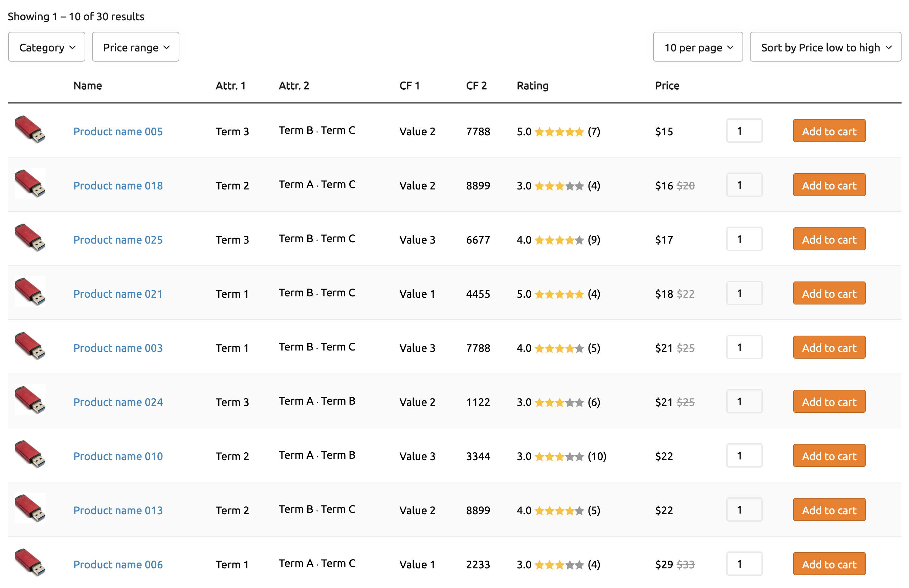Screen dimensions: 909x588
Task: Click the Price column header
Action: [667, 86]
